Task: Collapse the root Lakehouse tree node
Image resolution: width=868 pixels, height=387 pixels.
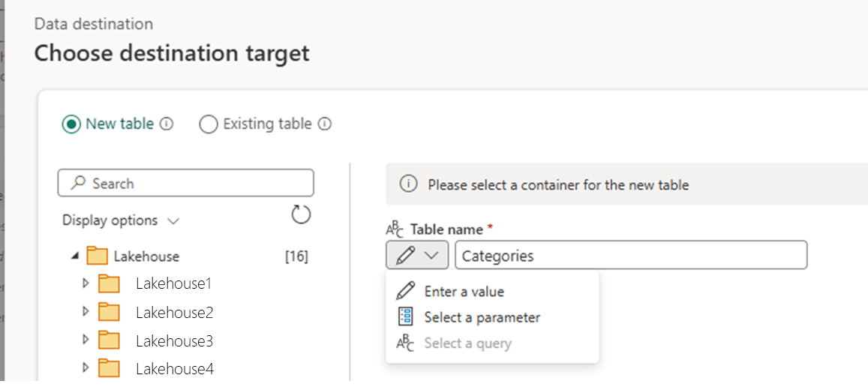Action: point(75,256)
